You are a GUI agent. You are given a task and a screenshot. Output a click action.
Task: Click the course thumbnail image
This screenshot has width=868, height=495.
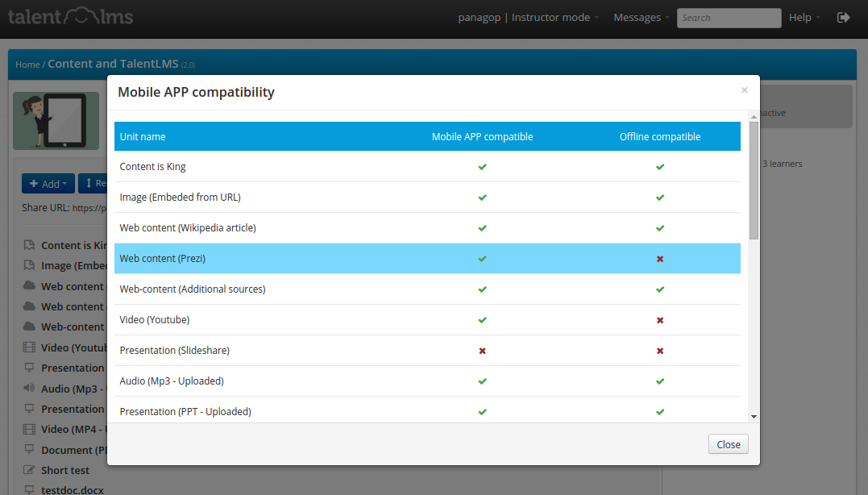pos(56,121)
